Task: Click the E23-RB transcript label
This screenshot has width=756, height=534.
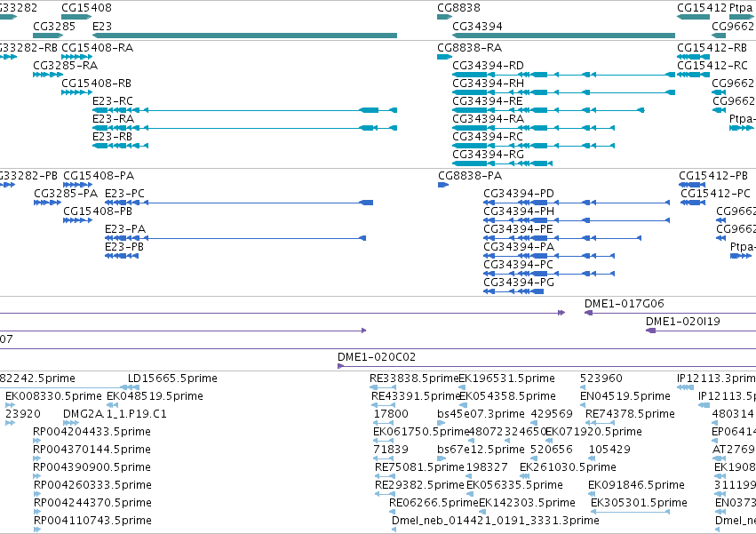Action: pyautogui.click(x=112, y=137)
